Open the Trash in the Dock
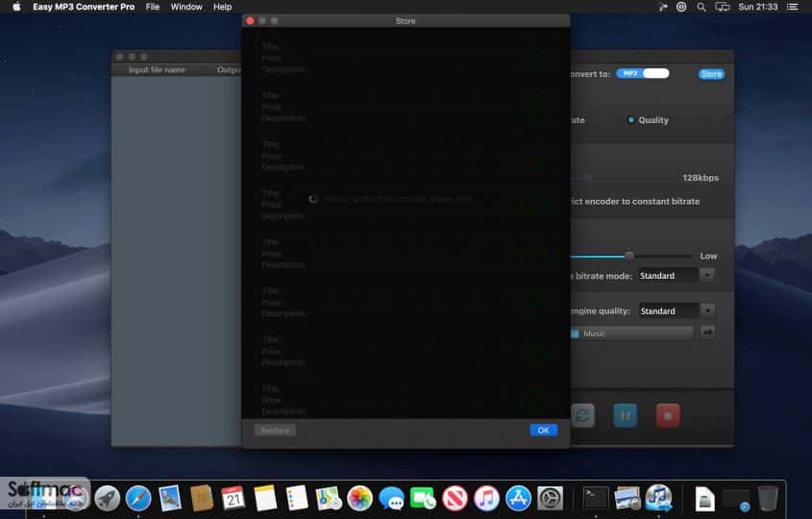Screen dimensions: 812x519 click(768, 498)
